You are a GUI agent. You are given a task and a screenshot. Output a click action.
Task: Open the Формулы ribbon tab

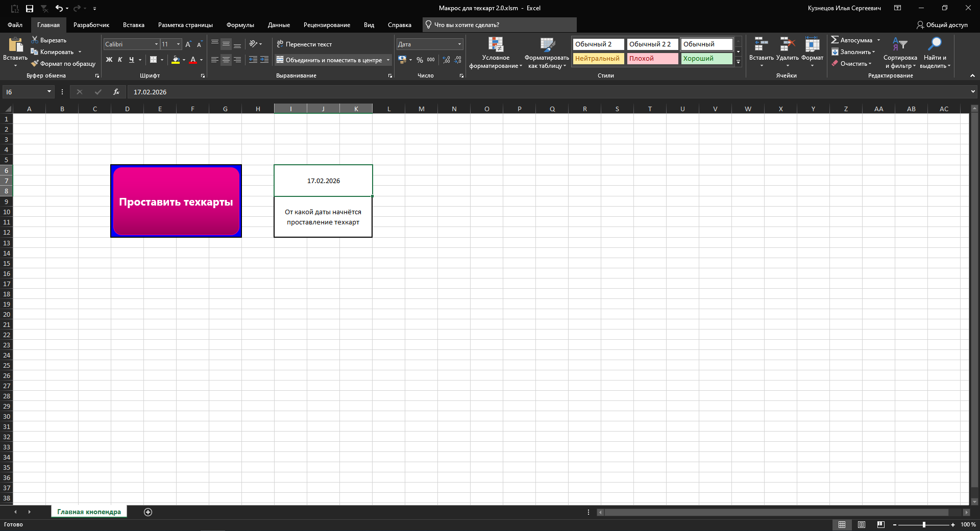(x=240, y=25)
